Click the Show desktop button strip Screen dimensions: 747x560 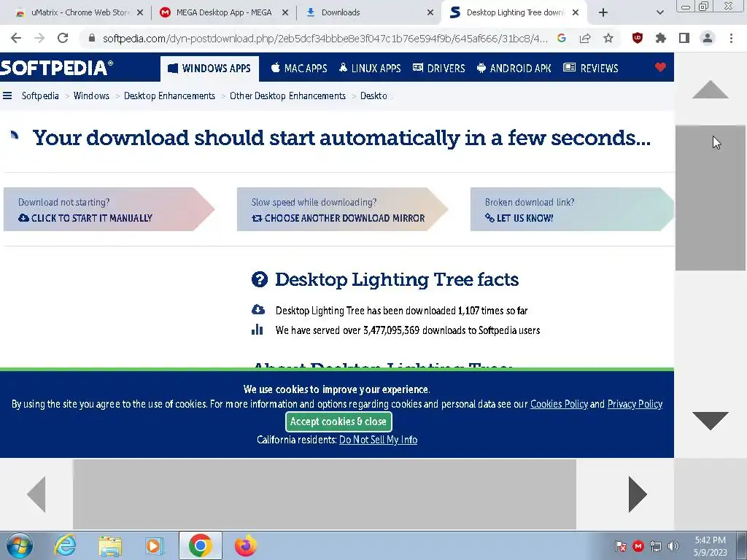743,545
